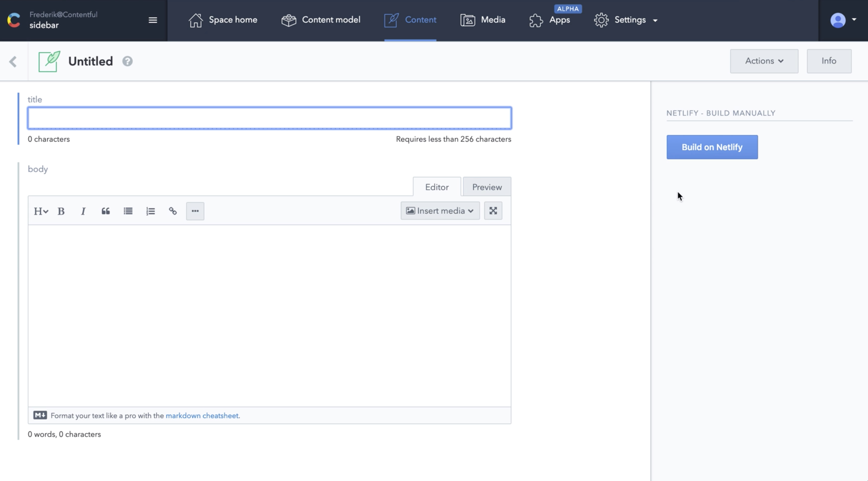Click the fullscreen expand icon
This screenshot has height=481, width=868.
click(493, 211)
